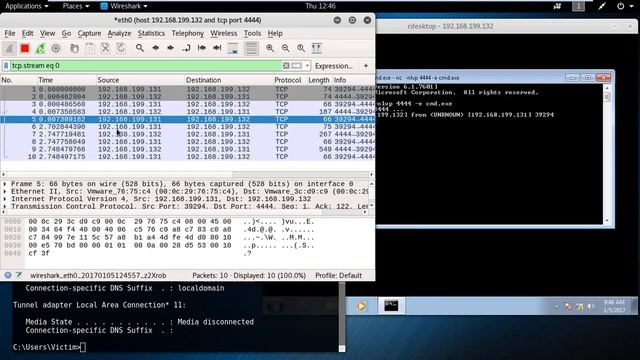Click the filter bookmark icon beside tcp.stream
Viewport: 640px width, 360px height.
(6, 66)
